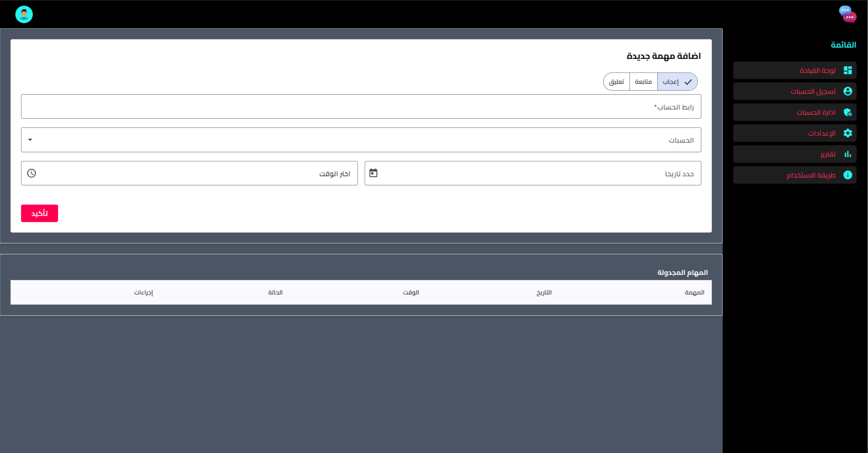Select the متابعة task type toggle

tap(643, 82)
